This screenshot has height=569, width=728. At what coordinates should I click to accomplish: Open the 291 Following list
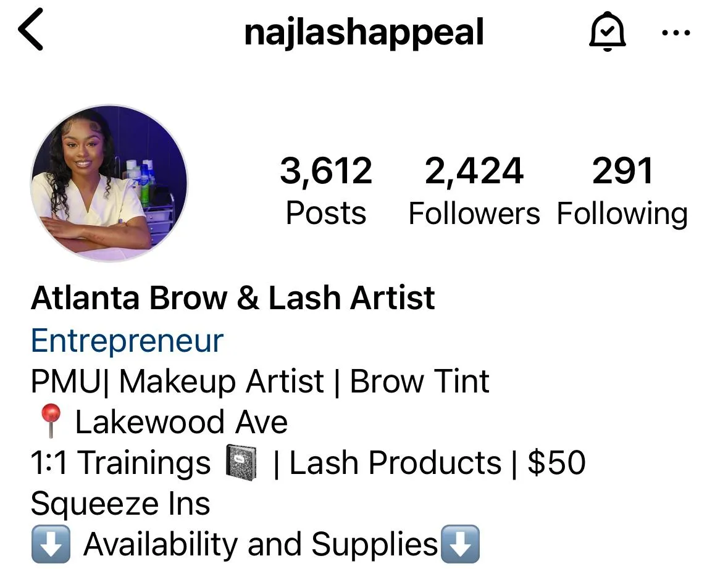point(622,190)
